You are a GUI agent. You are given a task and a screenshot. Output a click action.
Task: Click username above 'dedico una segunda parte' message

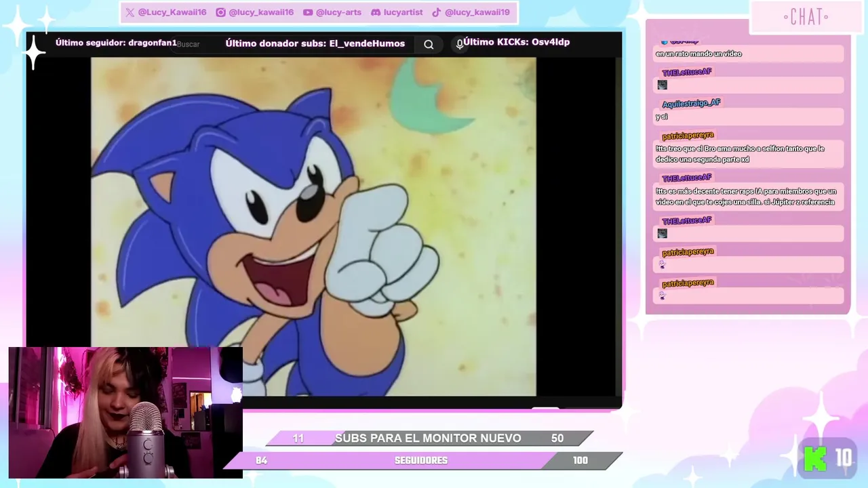click(688, 136)
